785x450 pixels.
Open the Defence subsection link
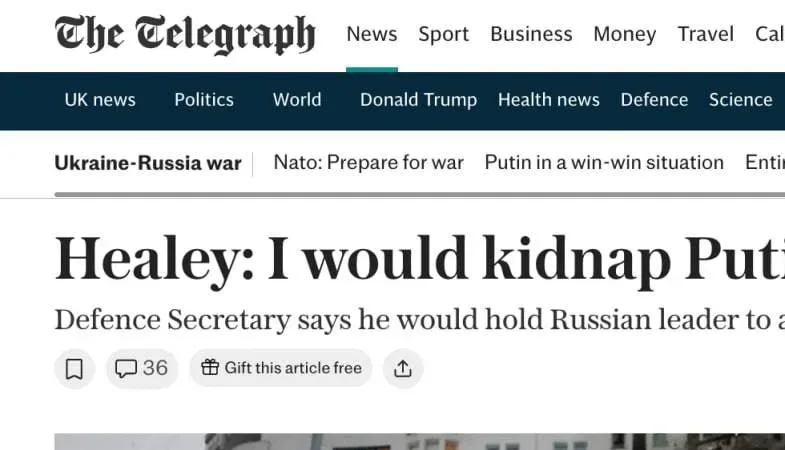[x=654, y=100]
